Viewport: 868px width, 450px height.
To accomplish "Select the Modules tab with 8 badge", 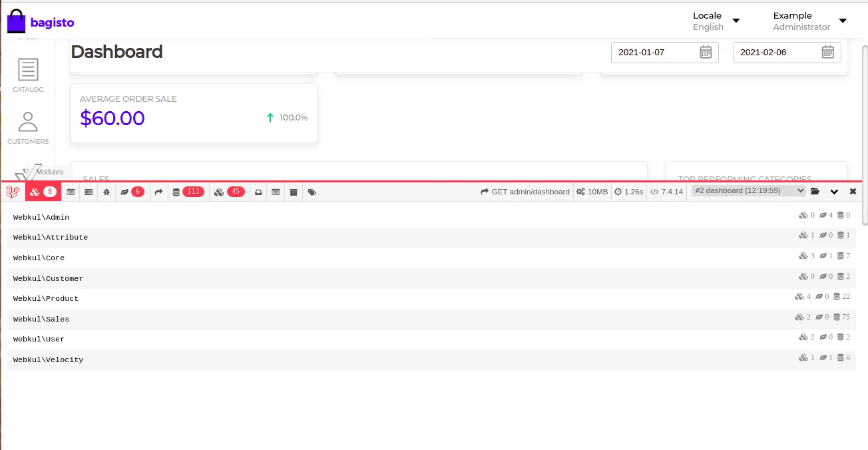I will pyautogui.click(x=43, y=192).
